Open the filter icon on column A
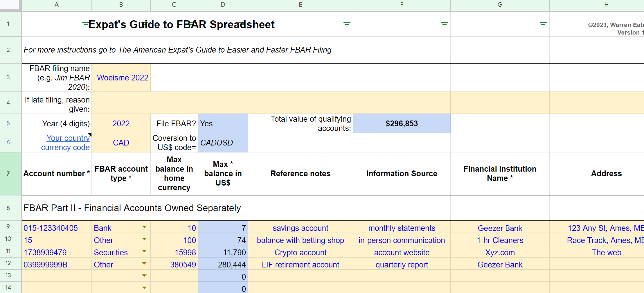Screen dimensions: 644x293 pyautogui.click(x=85, y=24)
